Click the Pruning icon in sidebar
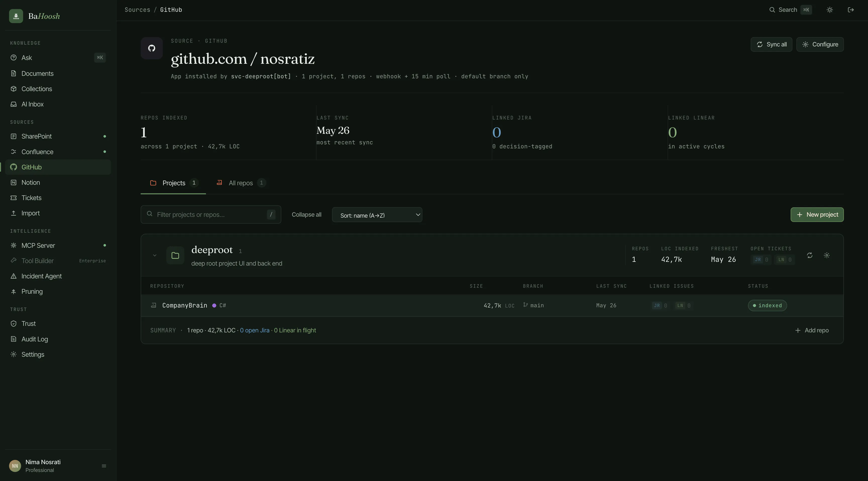This screenshot has width=868, height=481. coord(14,292)
